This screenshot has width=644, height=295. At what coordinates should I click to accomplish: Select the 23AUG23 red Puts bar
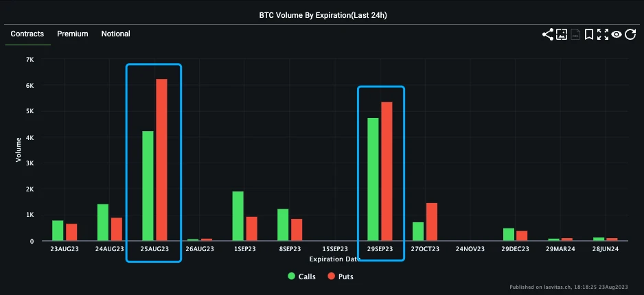pyautogui.click(x=71, y=232)
